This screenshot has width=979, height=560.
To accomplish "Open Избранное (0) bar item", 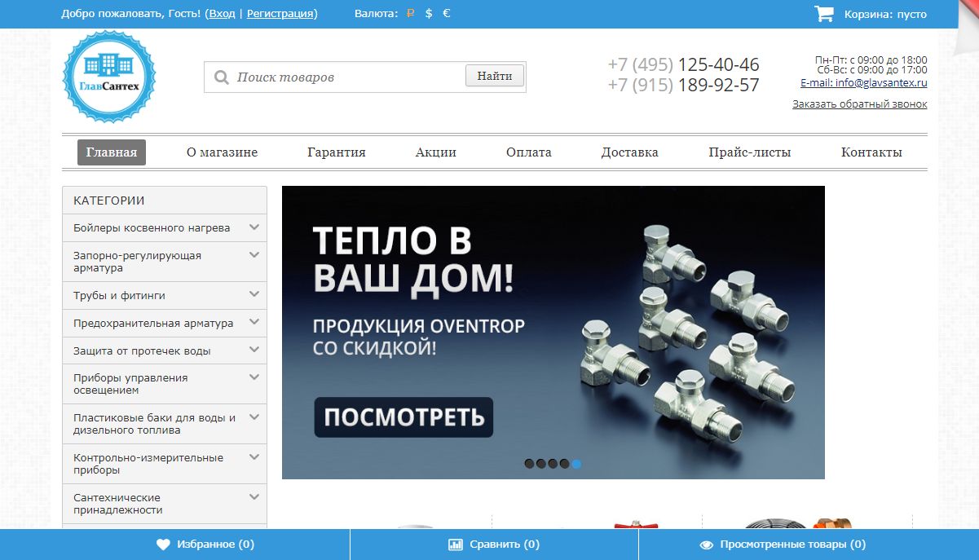I will [x=205, y=545].
